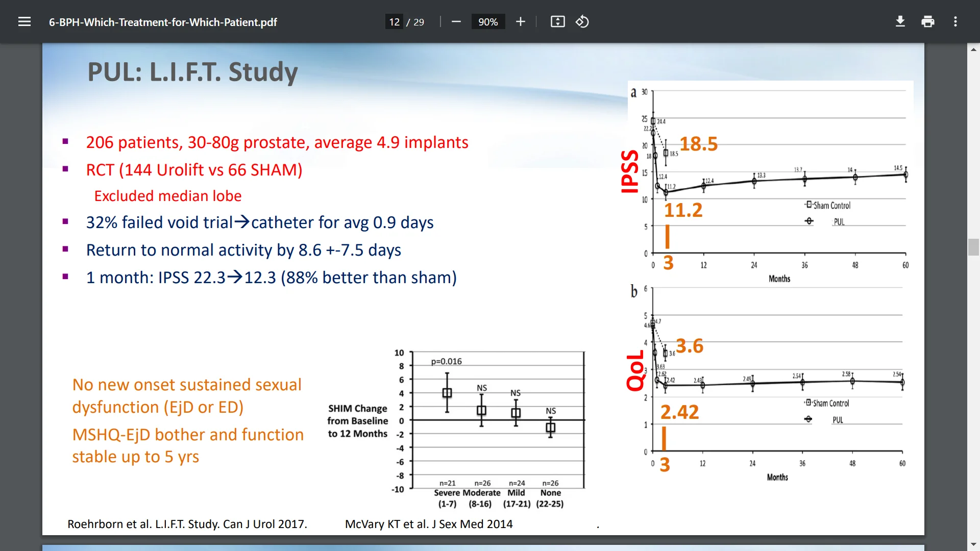
Task: Click 'No new onset sustained sexual' text
Action: (x=187, y=385)
